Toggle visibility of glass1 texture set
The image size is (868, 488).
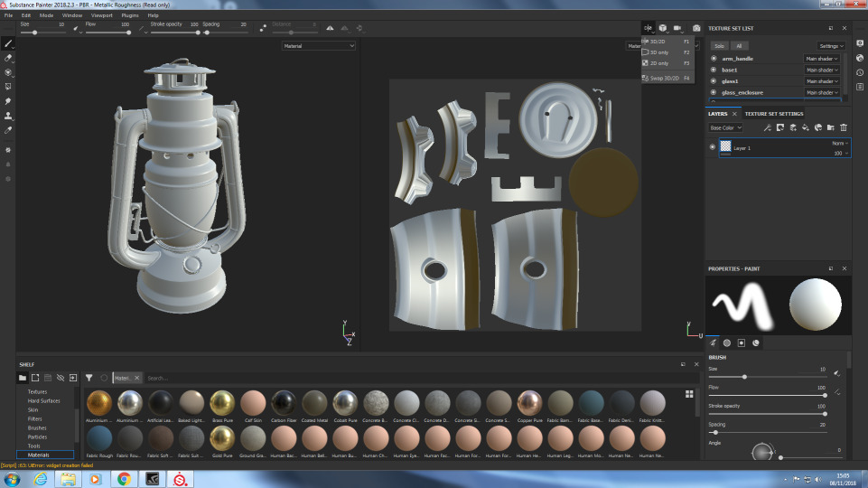pos(714,80)
